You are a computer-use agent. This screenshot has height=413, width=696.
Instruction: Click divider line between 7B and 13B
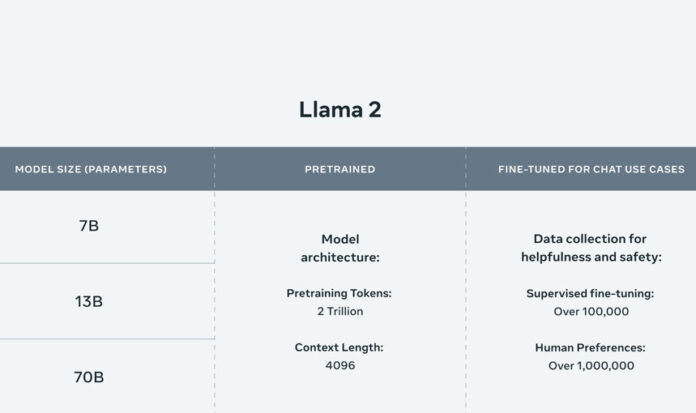(107, 263)
